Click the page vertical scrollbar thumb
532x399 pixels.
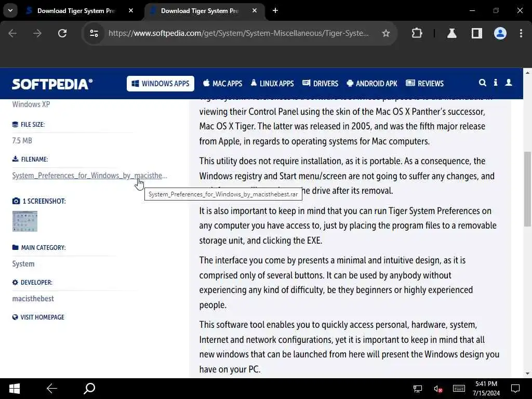click(527, 189)
